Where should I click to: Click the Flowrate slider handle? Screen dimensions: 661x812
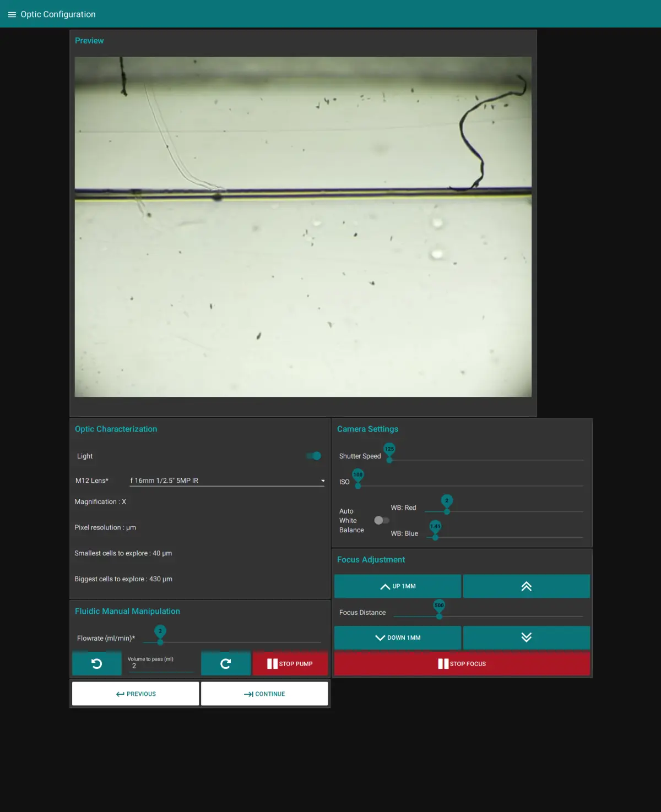tap(160, 642)
